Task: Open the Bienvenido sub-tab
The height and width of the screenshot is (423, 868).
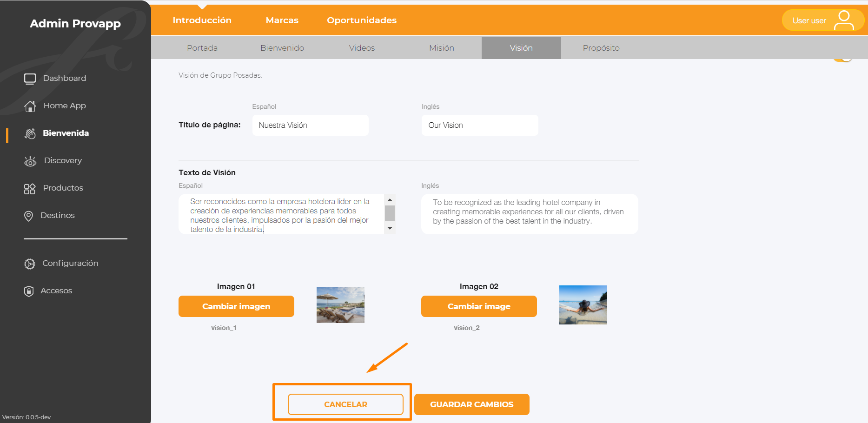Action: pos(282,48)
